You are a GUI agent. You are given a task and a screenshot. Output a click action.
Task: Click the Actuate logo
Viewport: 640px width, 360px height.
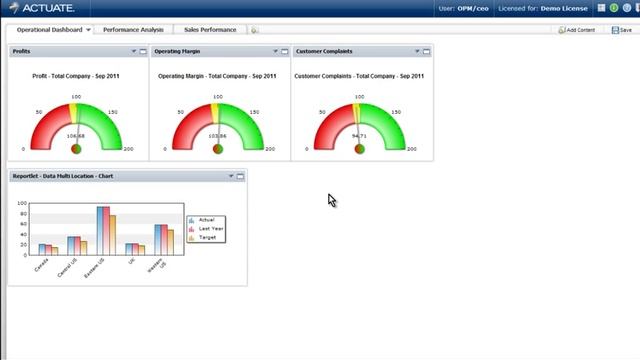42,8
